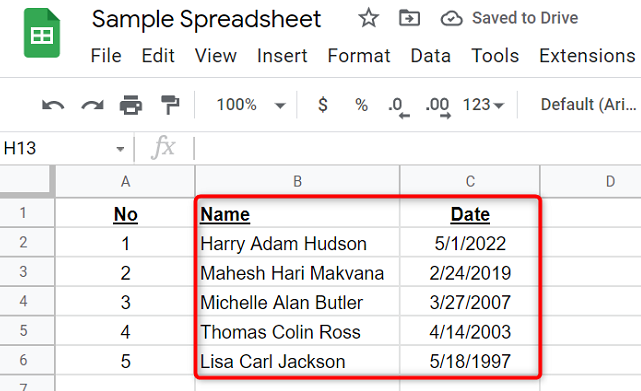Select the cell Michelle Alan Butler
This screenshot has height=391, width=641.
[298, 302]
